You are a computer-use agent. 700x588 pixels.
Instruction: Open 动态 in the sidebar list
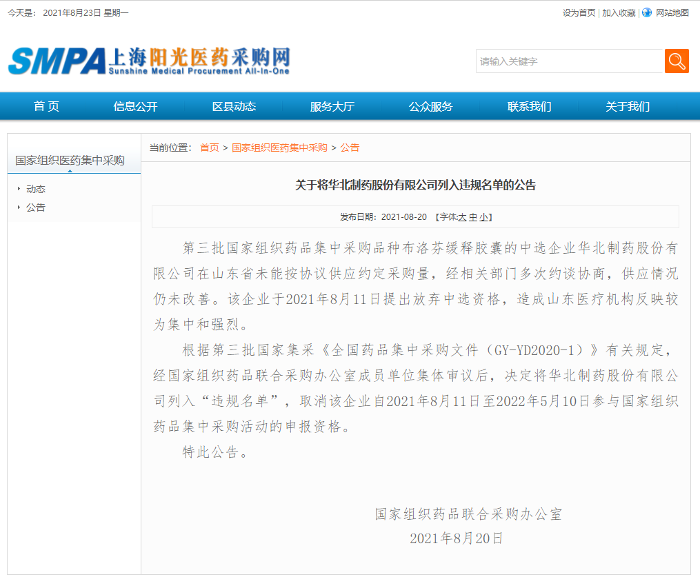[36, 189]
